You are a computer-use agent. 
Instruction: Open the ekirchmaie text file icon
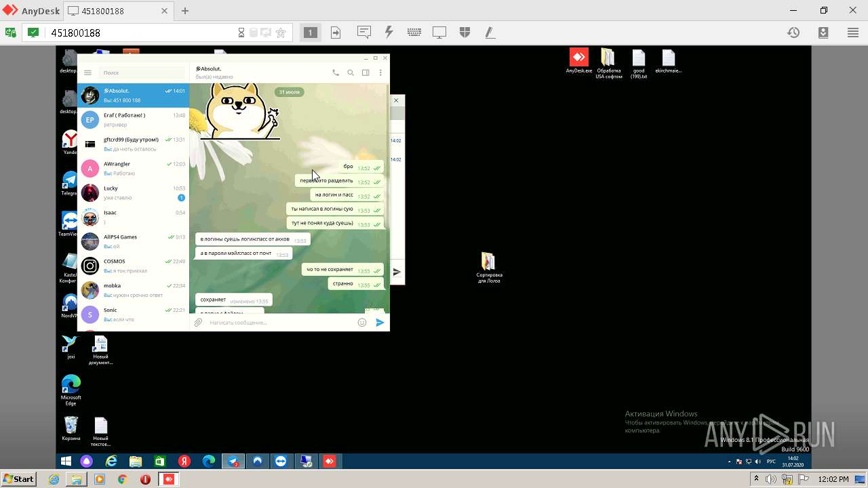[668, 62]
